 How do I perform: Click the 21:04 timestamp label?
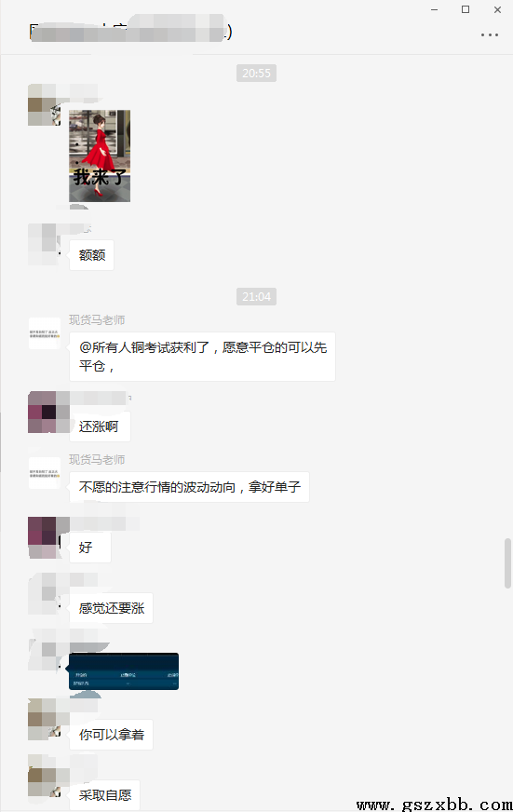coord(256,297)
